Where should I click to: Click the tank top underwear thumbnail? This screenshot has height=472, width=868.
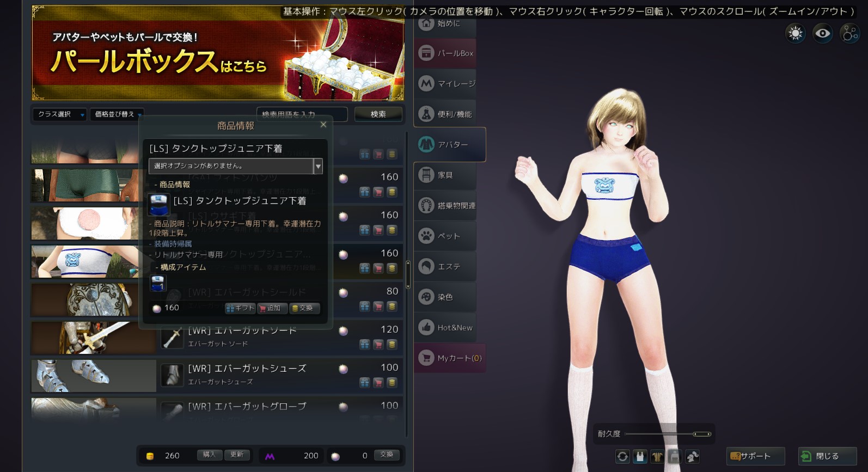tap(85, 262)
